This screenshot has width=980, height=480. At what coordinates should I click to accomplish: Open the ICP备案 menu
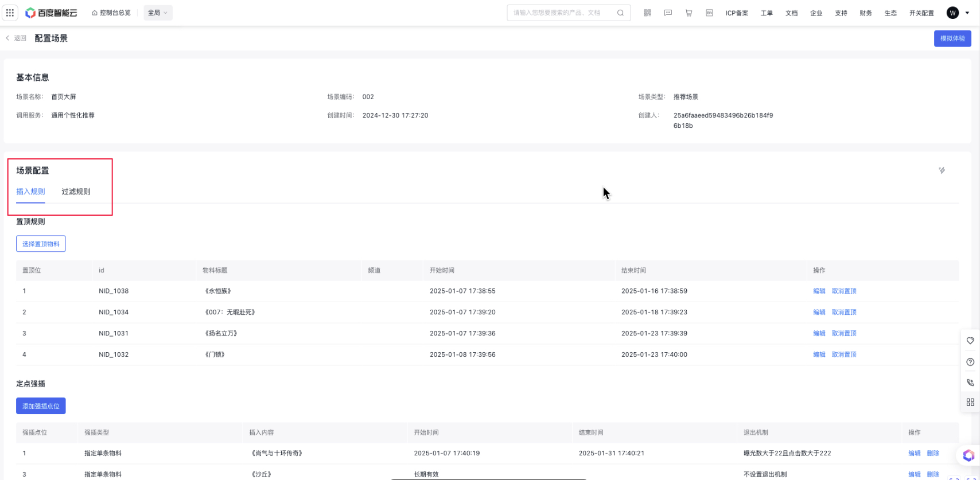pyautogui.click(x=737, y=13)
